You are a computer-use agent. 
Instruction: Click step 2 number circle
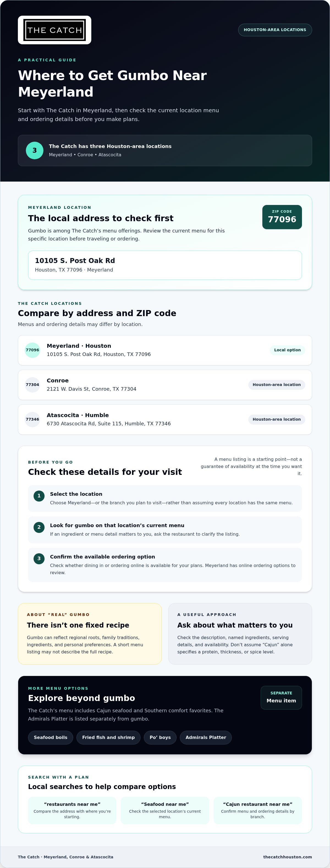tap(39, 527)
